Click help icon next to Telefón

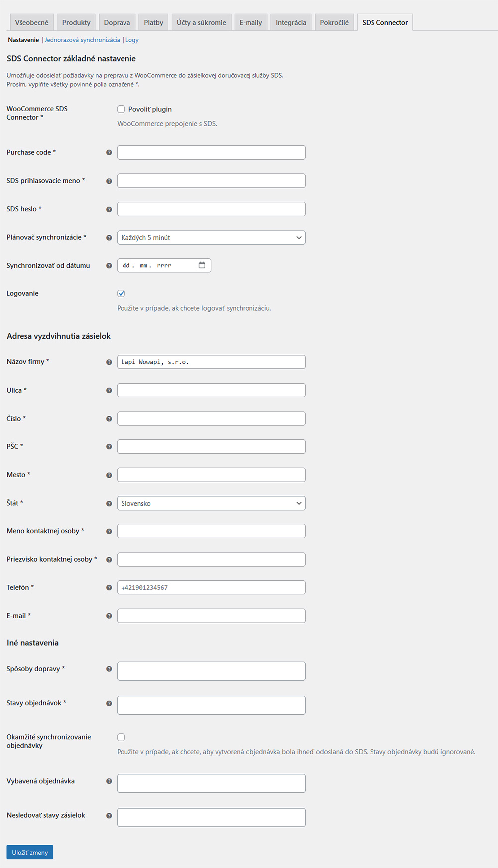[109, 588]
